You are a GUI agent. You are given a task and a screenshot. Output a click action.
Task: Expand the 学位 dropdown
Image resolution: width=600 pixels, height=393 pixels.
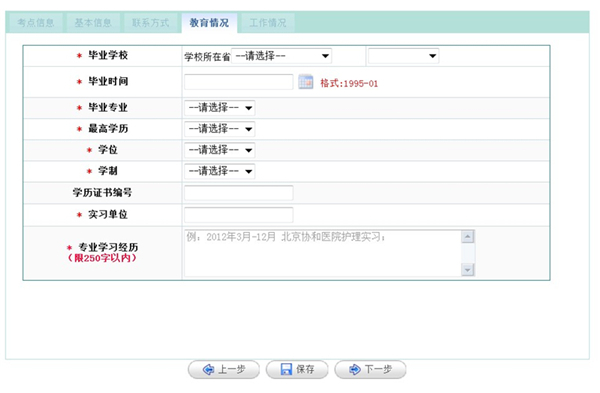click(x=220, y=150)
